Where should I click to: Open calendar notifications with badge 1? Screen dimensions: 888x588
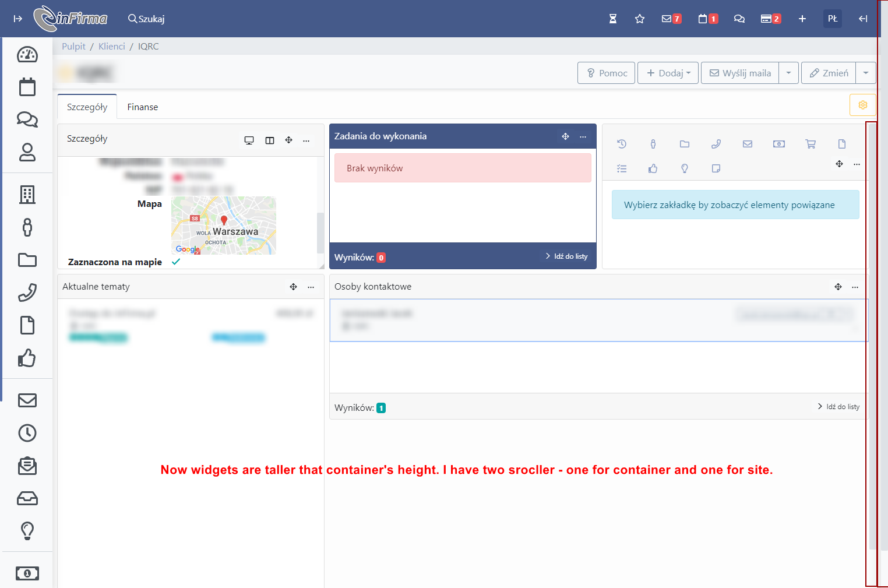708,19
